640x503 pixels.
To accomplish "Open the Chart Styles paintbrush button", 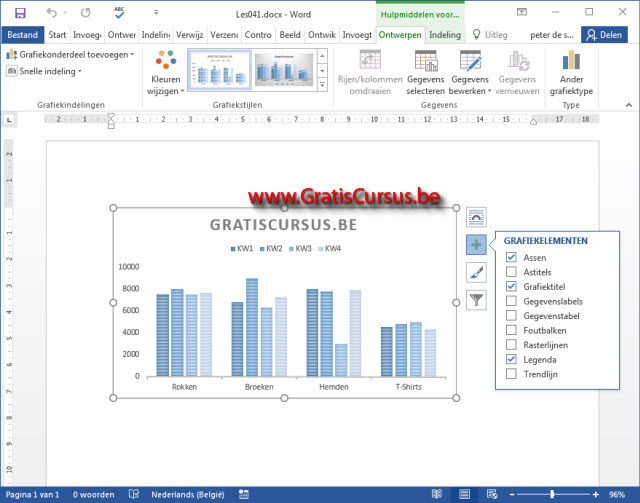I will pos(476,272).
